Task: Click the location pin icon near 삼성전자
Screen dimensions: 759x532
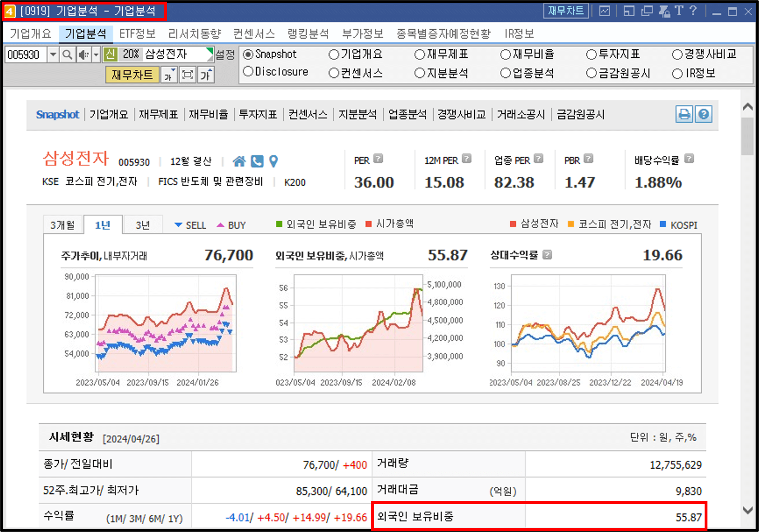Action: (x=274, y=161)
